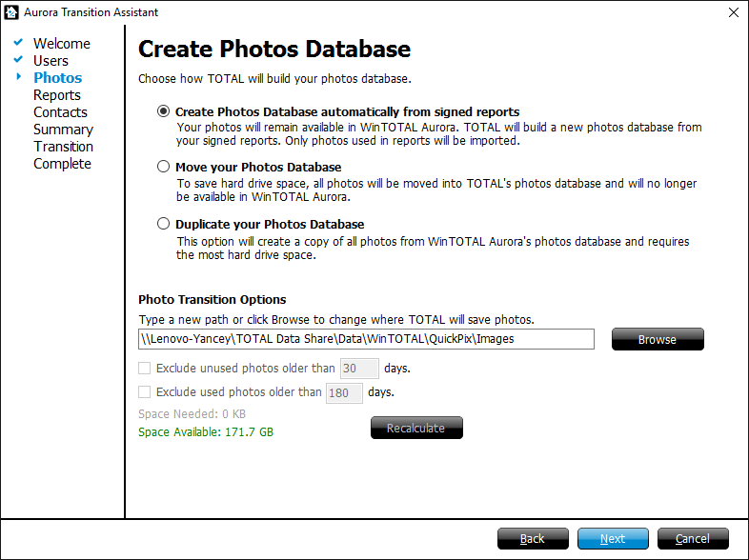The image size is (749, 560).
Task: Select Create Photos Database automatically option
Action: point(163,111)
